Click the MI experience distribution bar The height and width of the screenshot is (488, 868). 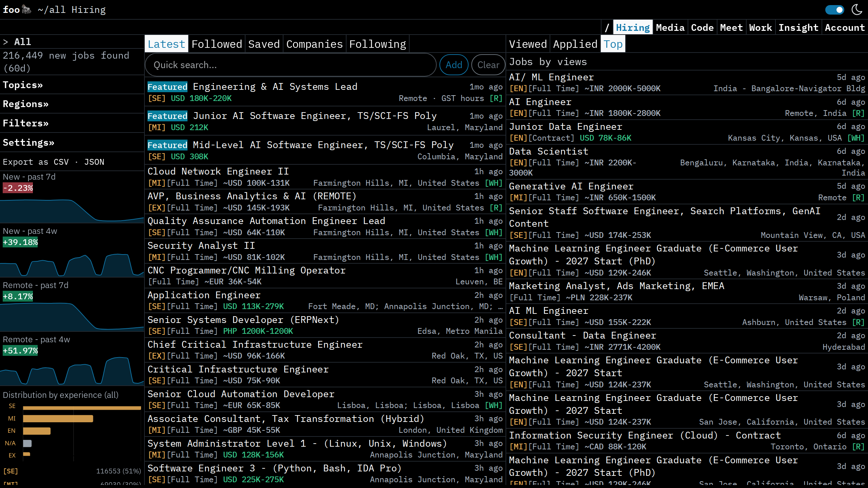click(x=58, y=419)
